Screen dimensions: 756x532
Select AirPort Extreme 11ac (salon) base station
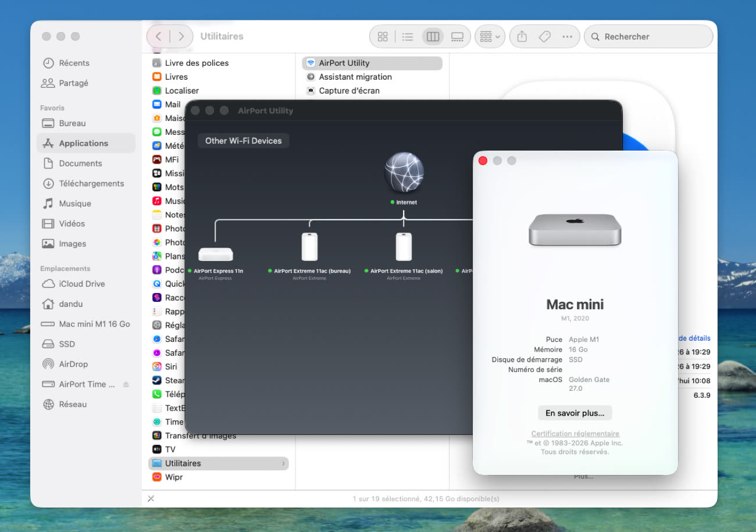404,247
